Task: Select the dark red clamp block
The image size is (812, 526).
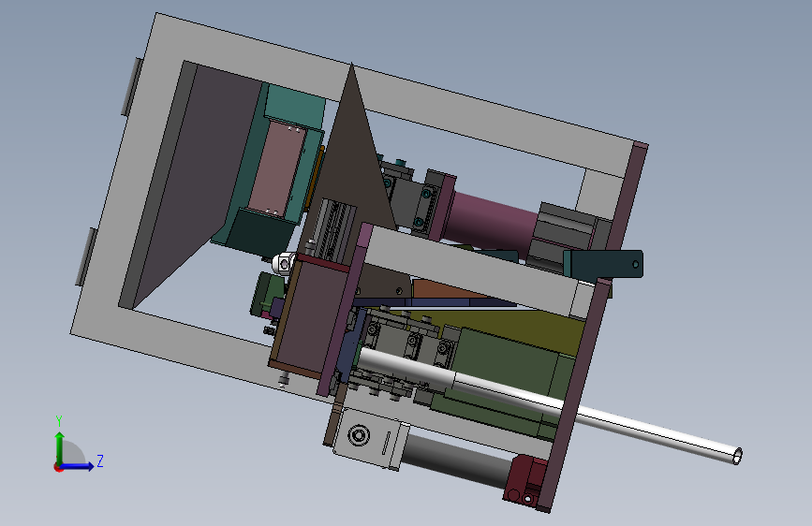Action: (524, 480)
